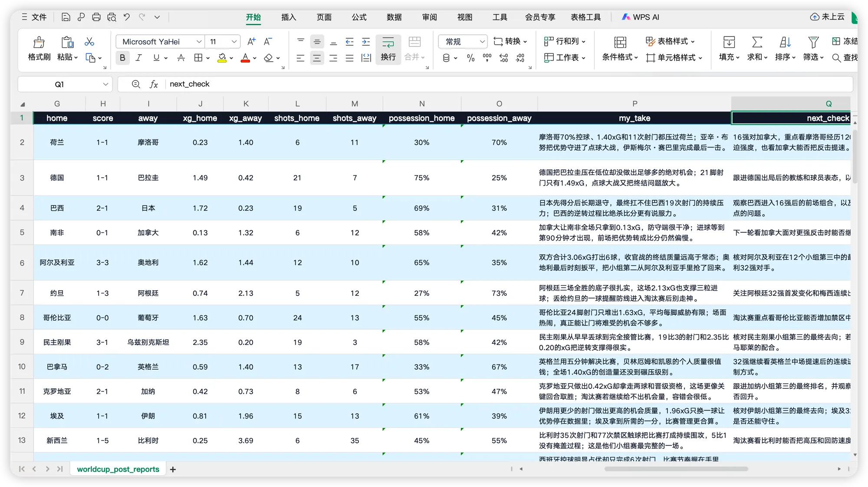Increase decimal places icon

[x=503, y=58]
